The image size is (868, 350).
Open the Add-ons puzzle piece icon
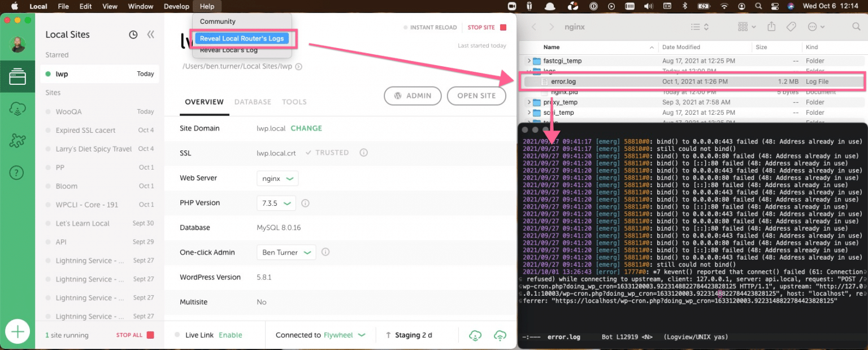pyautogui.click(x=18, y=141)
